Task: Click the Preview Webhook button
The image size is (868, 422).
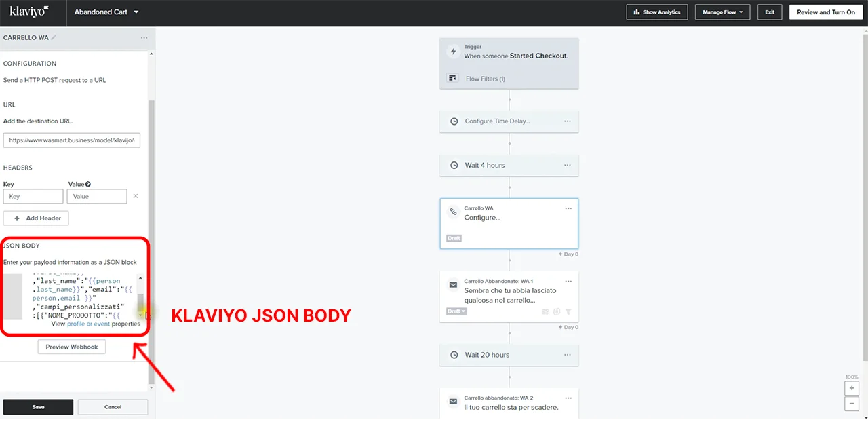Action: [71, 347]
